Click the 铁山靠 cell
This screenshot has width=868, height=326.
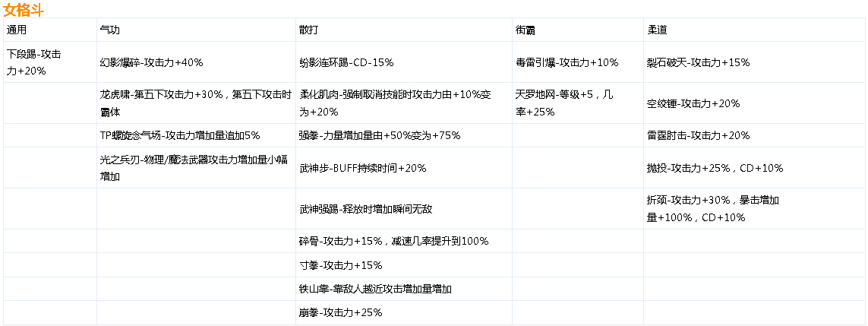[x=403, y=288]
